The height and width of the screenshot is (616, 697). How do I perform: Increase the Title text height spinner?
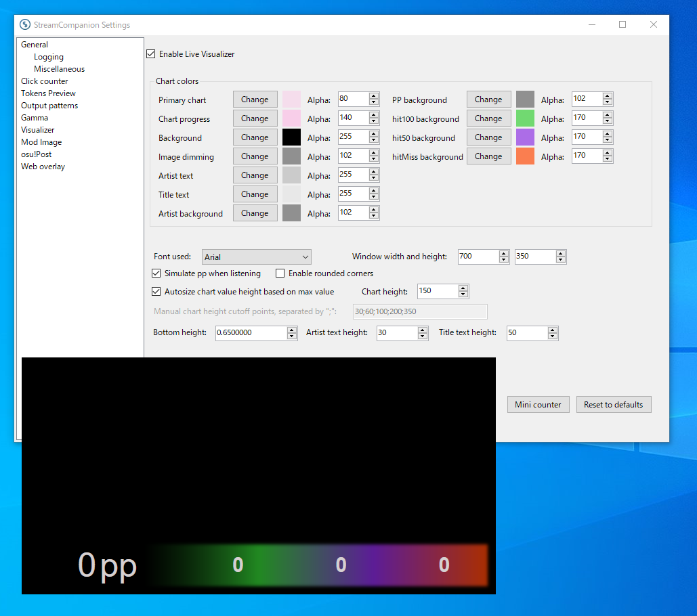pyautogui.click(x=553, y=330)
